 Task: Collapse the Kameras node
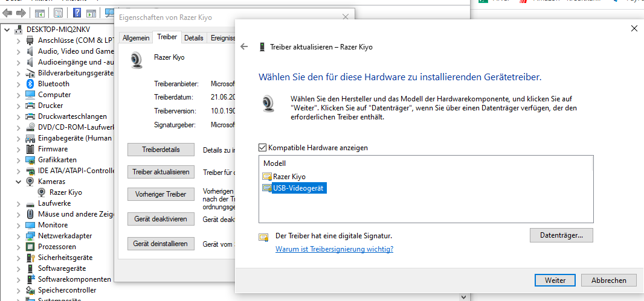tap(19, 181)
